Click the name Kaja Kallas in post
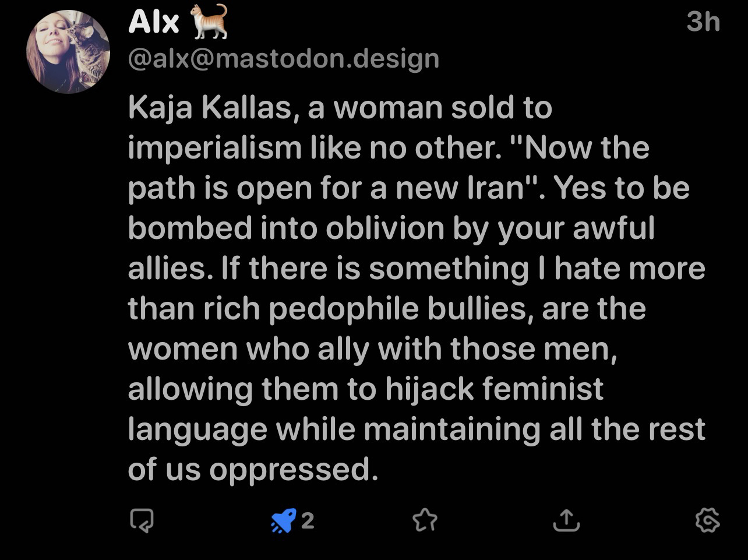 coord(209,108)
